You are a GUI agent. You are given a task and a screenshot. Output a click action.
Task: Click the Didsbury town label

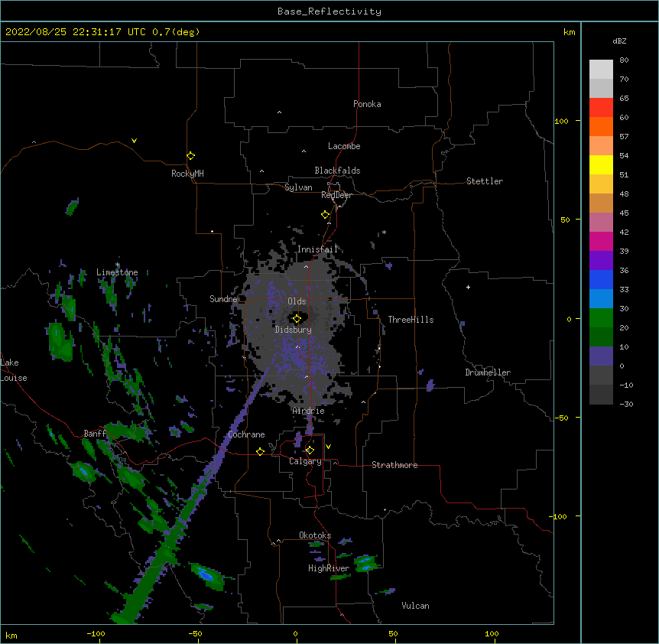point(294,330)
